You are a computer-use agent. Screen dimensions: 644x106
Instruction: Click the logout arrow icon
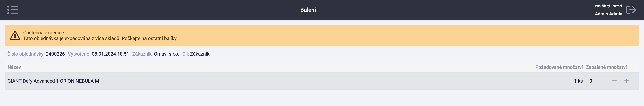[x=631, y=10]
